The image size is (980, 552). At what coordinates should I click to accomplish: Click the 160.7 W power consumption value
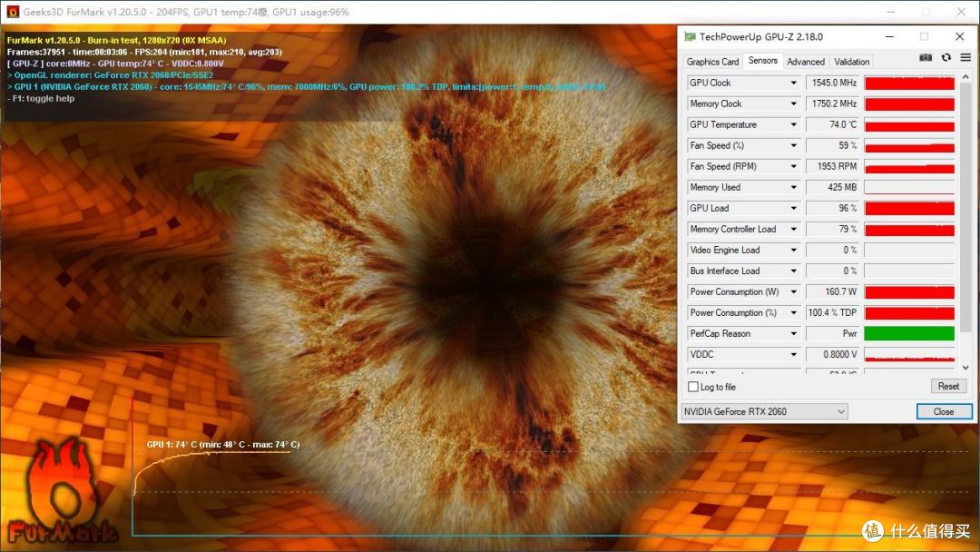click(833, 292)
